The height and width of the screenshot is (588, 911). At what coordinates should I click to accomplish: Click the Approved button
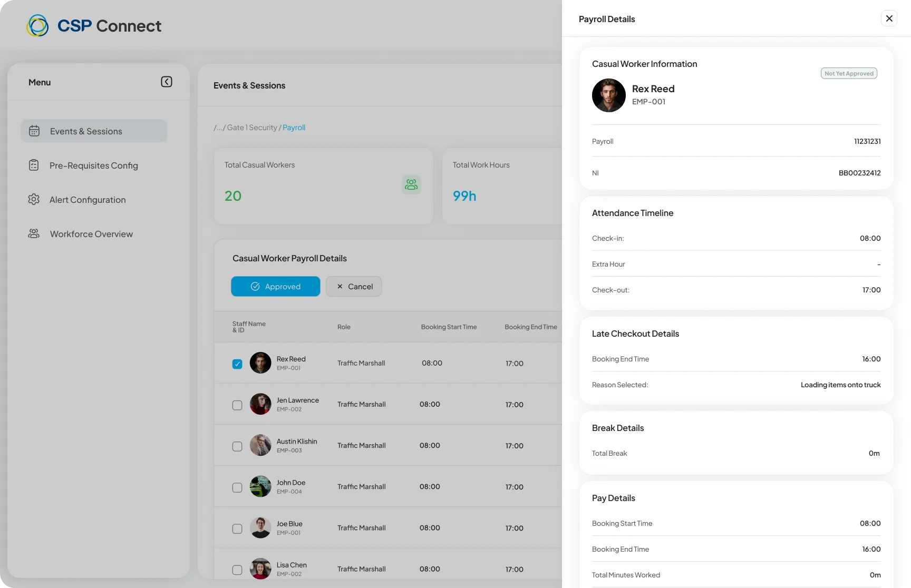(276, 286)
